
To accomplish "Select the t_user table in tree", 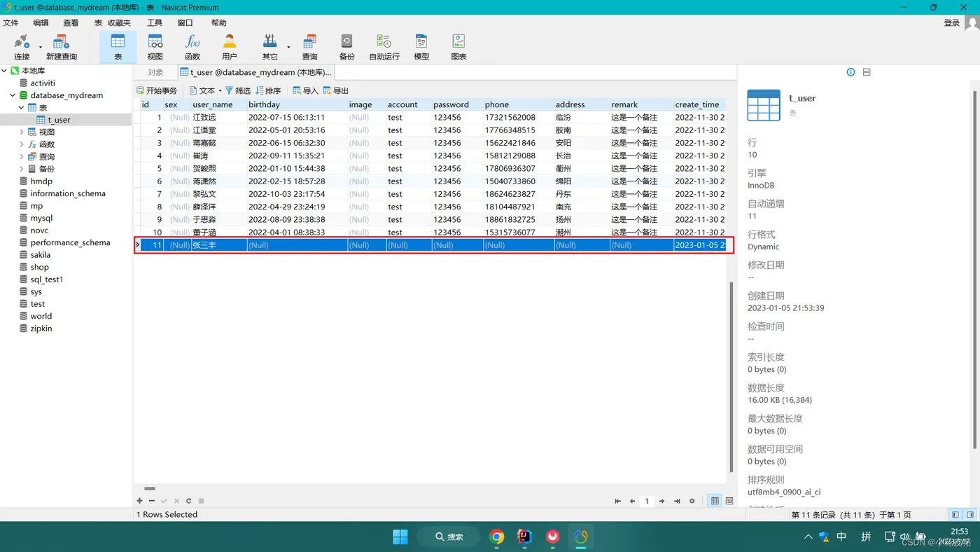I will [x=59, y=120].
